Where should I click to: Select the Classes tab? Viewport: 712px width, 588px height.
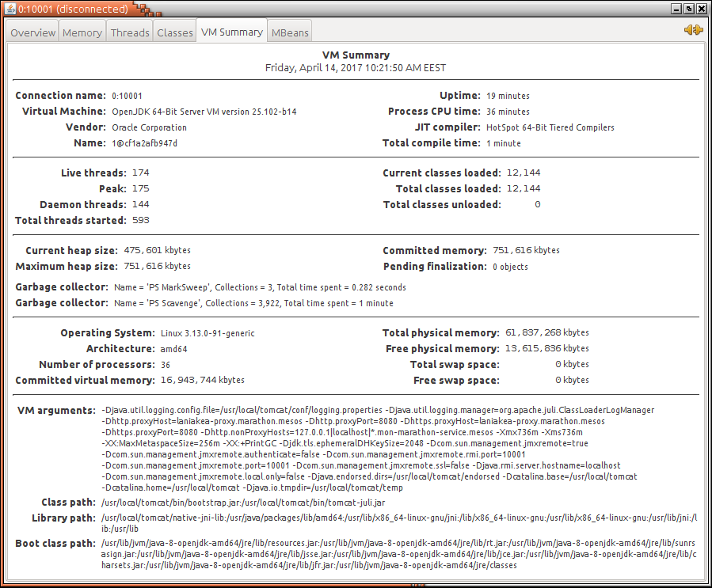[x=175, y=32]
